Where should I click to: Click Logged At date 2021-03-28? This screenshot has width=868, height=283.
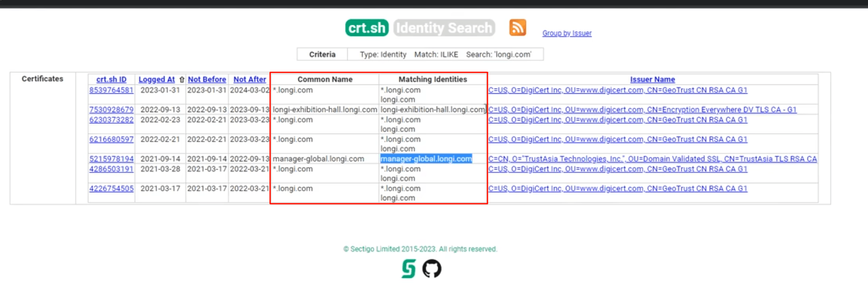[160, 169]
